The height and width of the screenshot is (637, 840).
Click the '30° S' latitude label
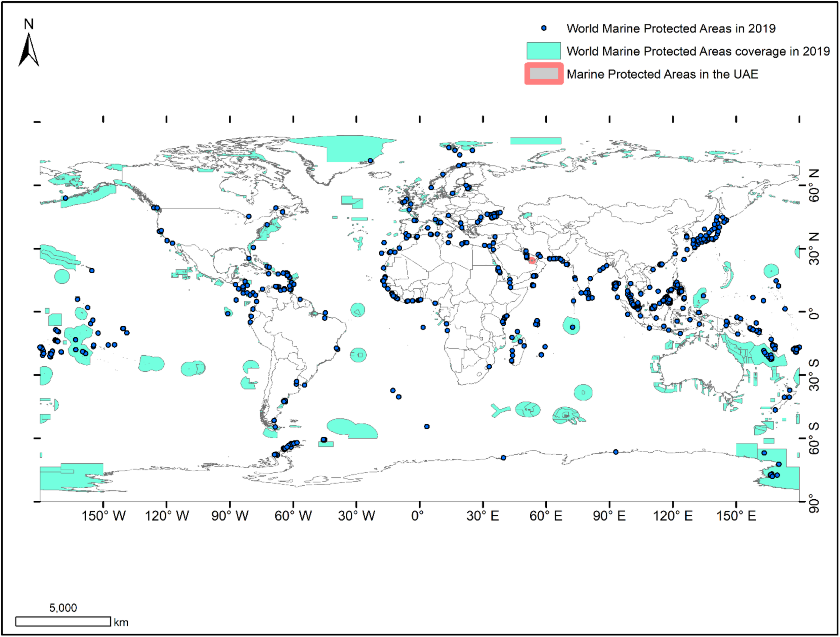pyautogui.click(x=814, y=376)
